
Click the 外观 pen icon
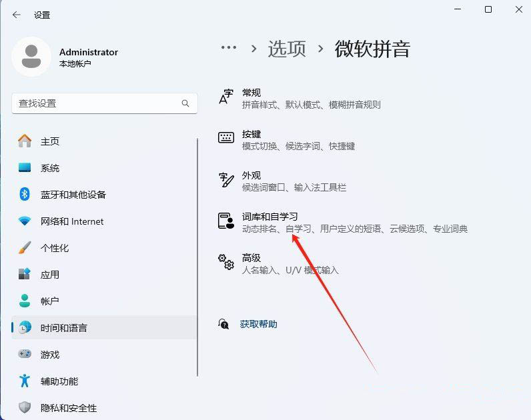226,180
